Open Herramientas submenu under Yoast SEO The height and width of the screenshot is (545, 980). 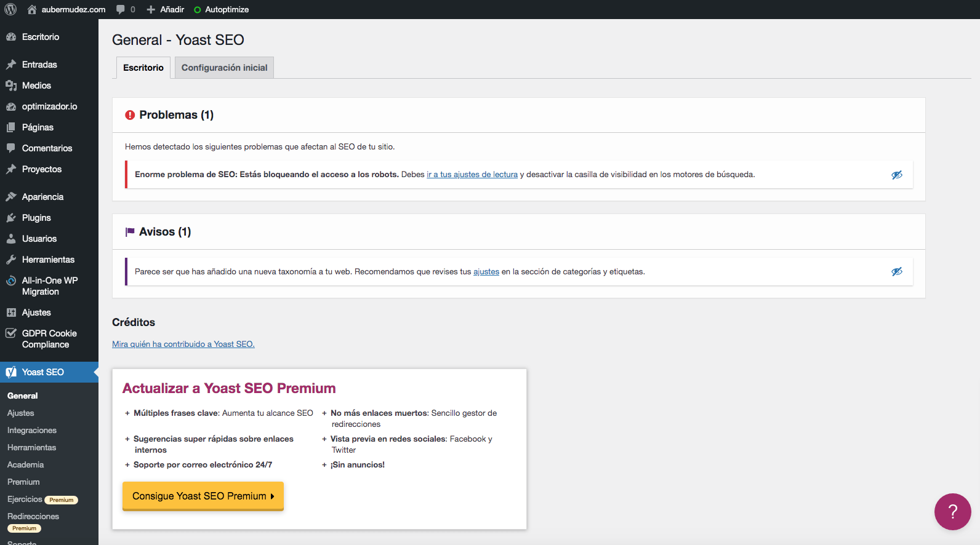[32, 448]
